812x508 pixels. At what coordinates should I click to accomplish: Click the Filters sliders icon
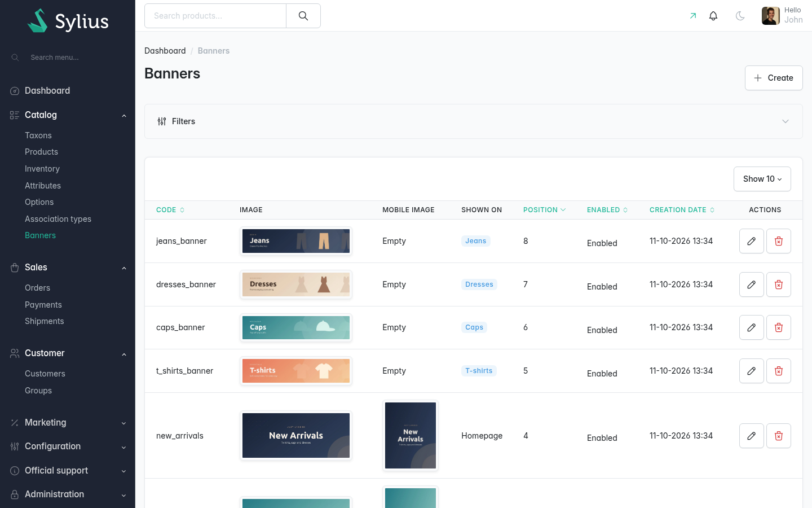(x=162, y=121)
